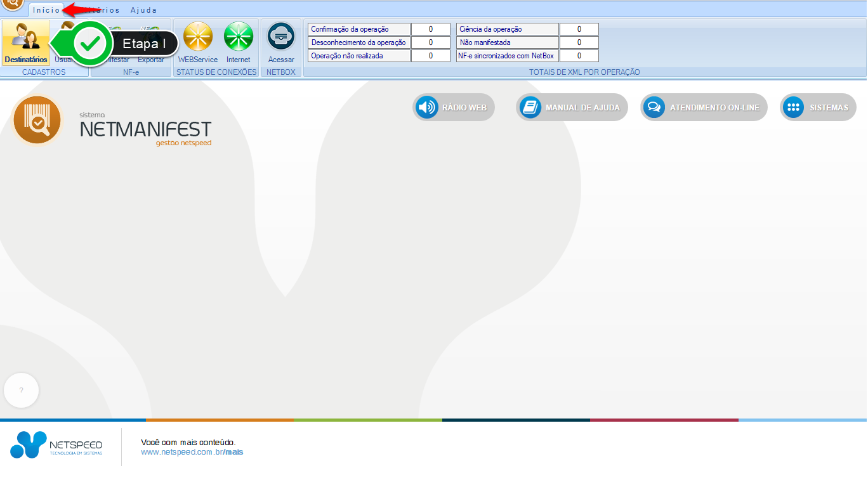The width and height of the screenshot is (868, 487).
Task: Click the Operação não realizada count field
Action: point(431,56)
